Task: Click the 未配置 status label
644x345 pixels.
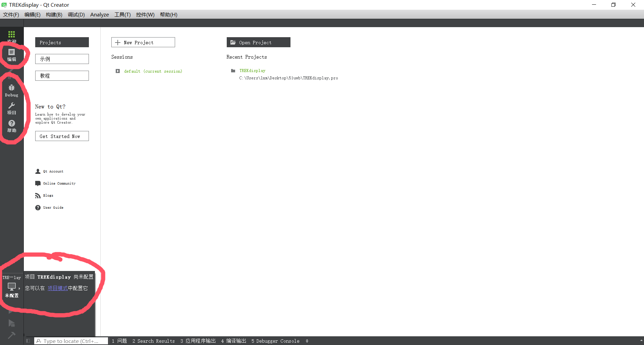Action: tap(11, 295)
